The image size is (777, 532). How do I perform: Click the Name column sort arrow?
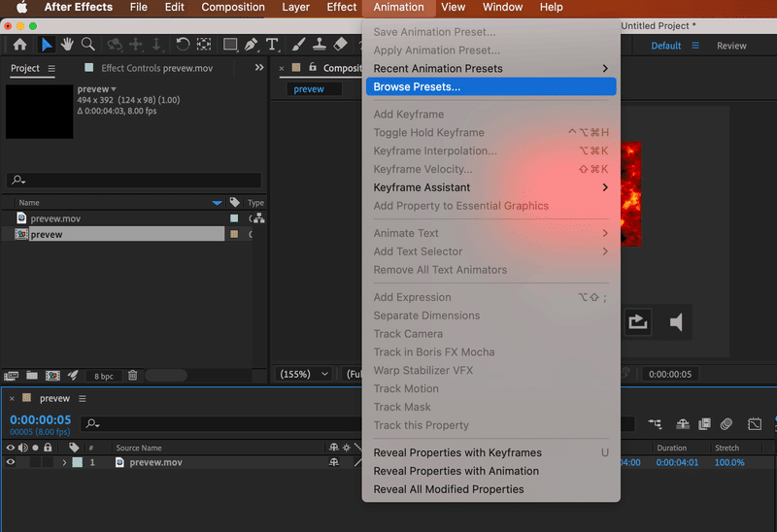(217, 203)
